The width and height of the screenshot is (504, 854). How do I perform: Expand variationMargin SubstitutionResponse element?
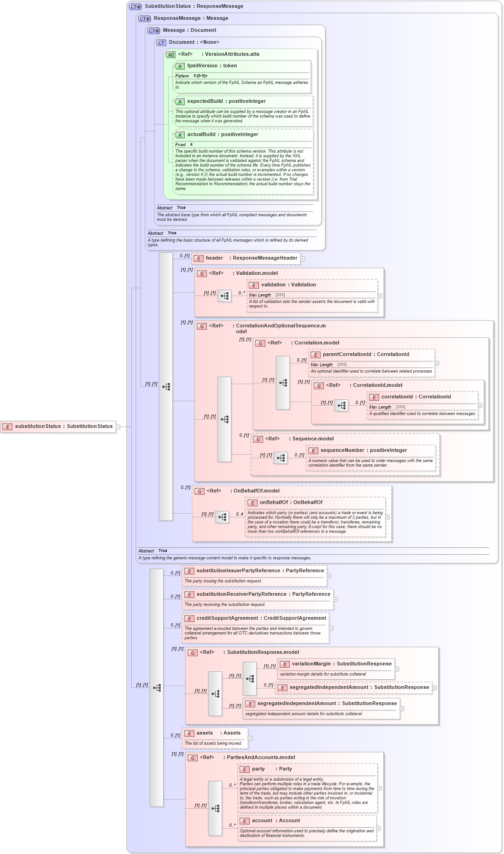(397, 669)
